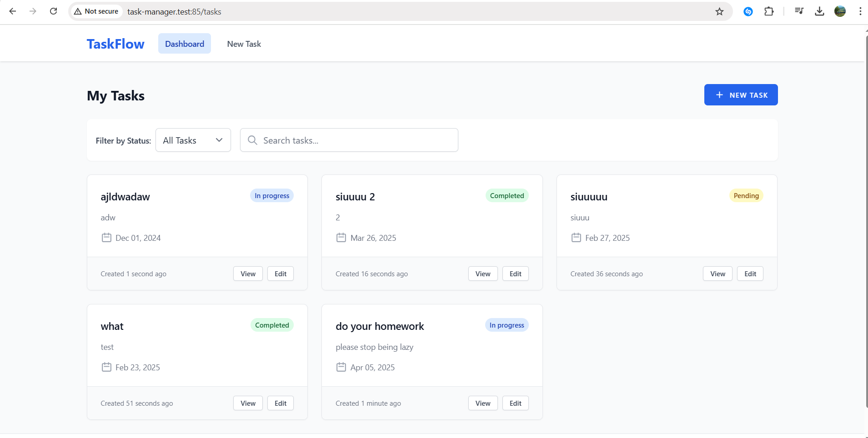
Task: Open the New Task nav link
Action: pos(244,44)
